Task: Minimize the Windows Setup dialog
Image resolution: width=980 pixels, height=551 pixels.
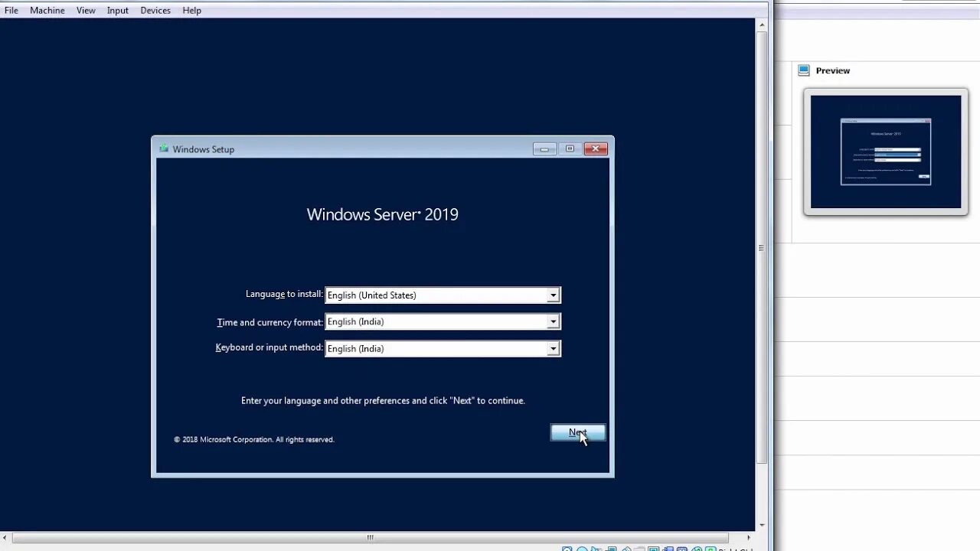Action: click(544, 148)
